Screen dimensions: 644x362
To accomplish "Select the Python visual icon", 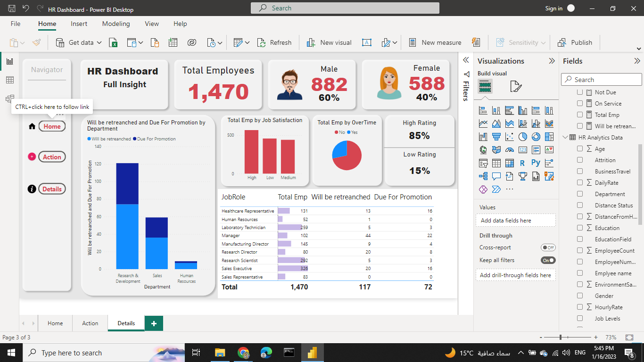I will click(536, 163).
